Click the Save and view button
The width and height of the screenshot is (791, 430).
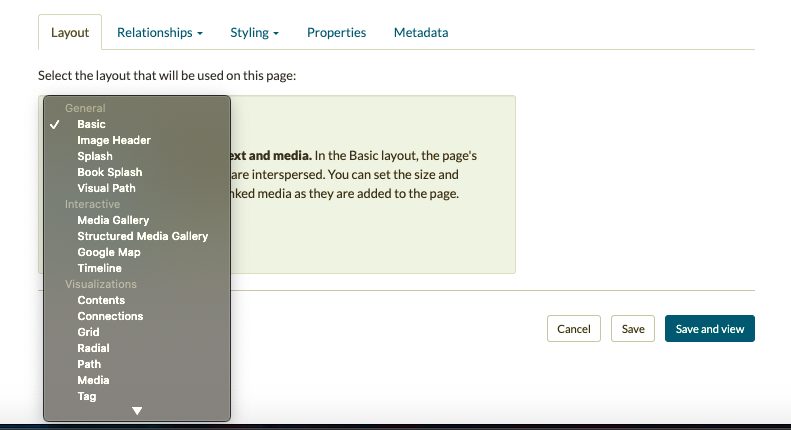click(709, 329)
